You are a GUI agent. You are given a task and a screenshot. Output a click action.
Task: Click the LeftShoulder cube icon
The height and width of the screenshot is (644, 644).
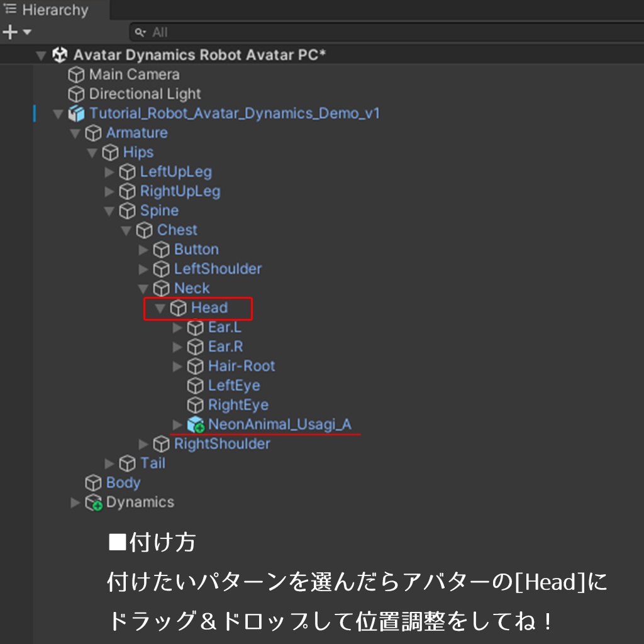(x=162, y=269)
